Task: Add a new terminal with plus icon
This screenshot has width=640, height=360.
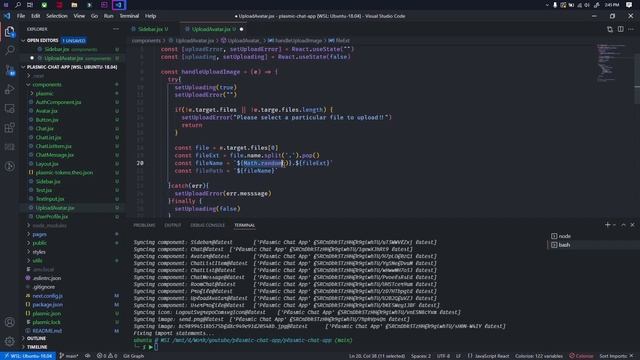Action: pyautogui.click(x=607, y=225)
